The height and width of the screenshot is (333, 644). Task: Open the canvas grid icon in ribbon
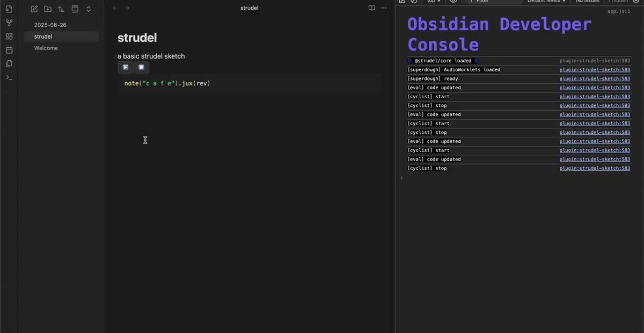click(9, 37)
